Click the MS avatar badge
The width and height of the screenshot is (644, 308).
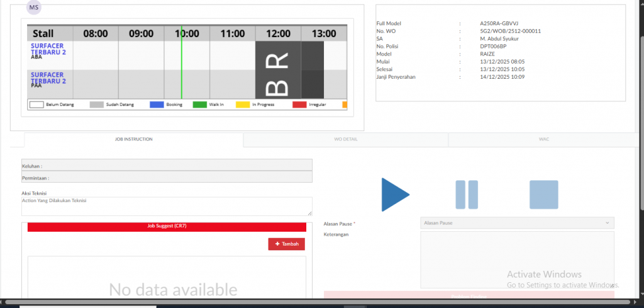pos(34,8)
